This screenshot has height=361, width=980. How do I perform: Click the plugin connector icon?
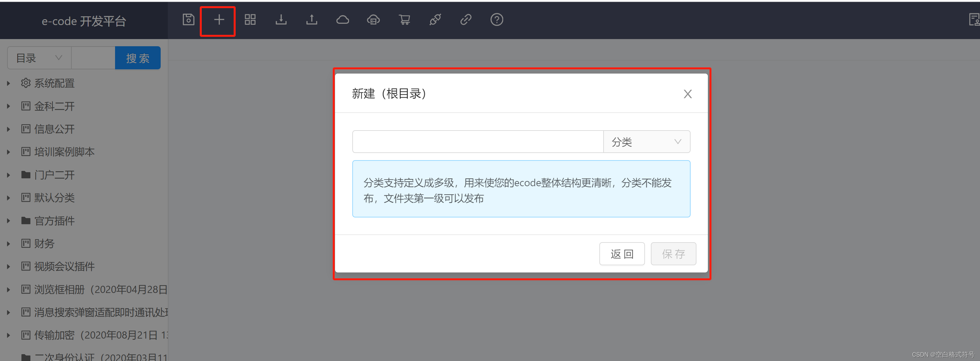click(435, 20)
